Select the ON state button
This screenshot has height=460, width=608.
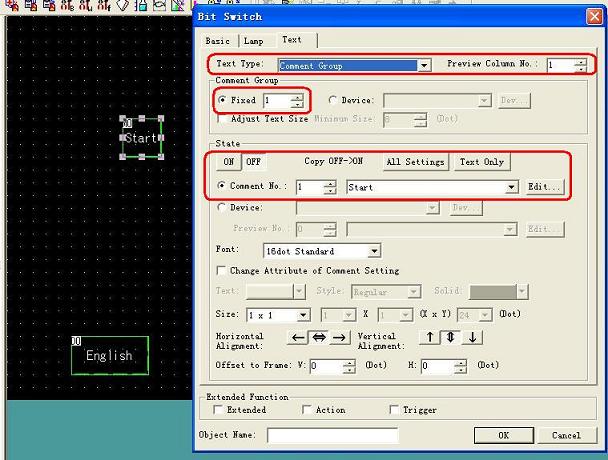[x=229, y=162]
